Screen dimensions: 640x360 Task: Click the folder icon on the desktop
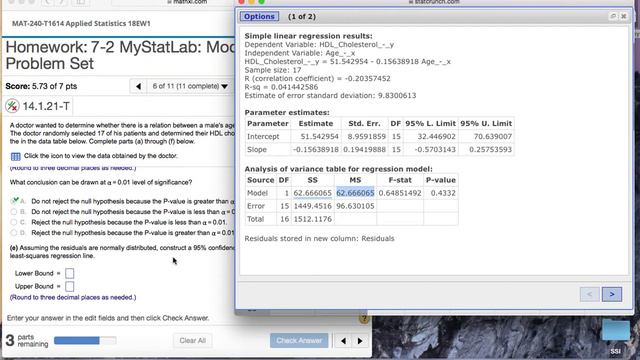tap(616, 330)
